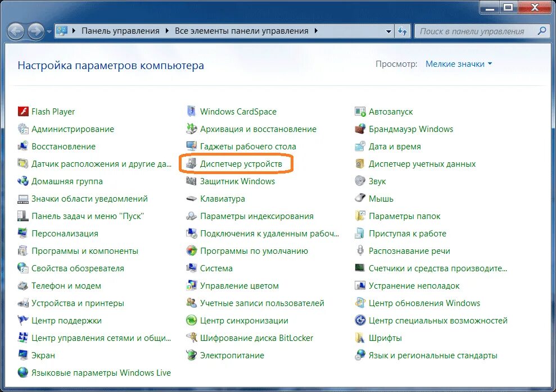Open Диспетчер учетных данных link
The width and height of the screenshot is (556, 392).
click(422, 163)
